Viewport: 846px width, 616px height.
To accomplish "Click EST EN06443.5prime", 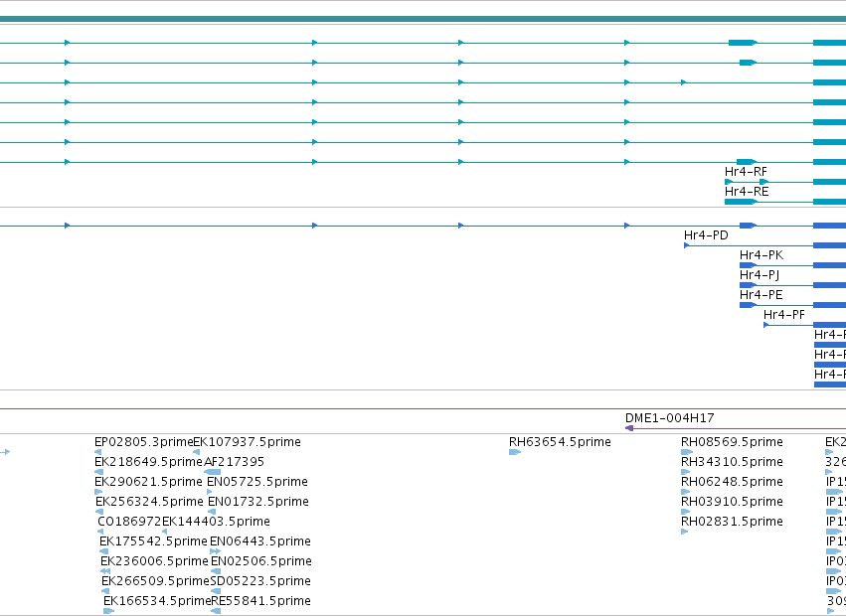I will pyautogui.click(x=260, y=541).
